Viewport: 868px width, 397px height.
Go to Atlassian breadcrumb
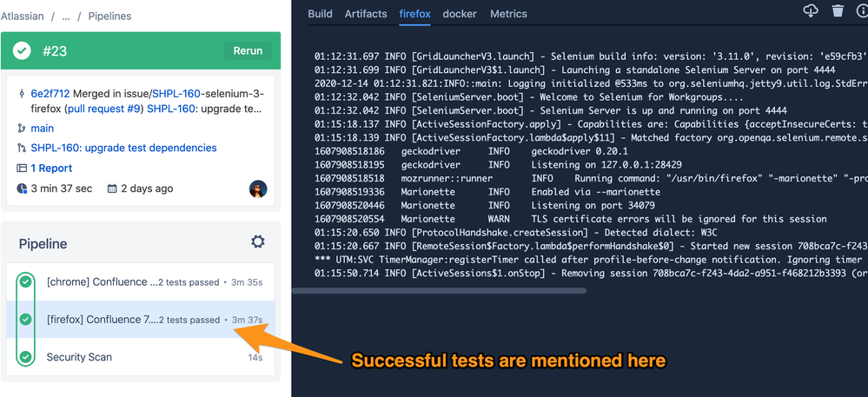tap(22, 16)
